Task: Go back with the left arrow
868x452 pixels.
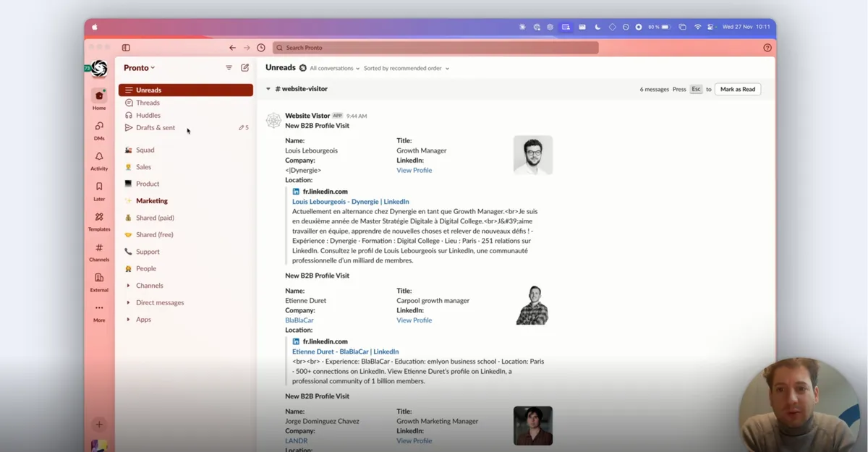Action: [232, 48]
